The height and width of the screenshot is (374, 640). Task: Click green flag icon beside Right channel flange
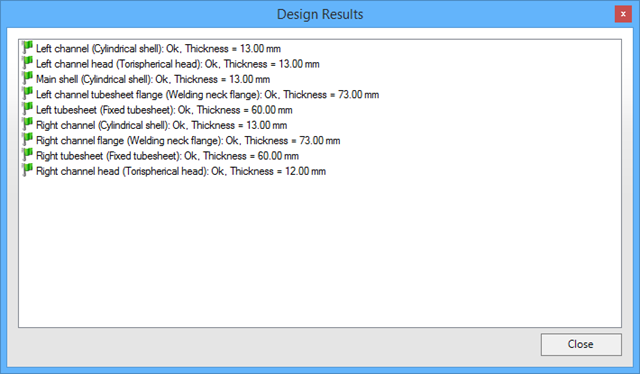pos(27,140)
